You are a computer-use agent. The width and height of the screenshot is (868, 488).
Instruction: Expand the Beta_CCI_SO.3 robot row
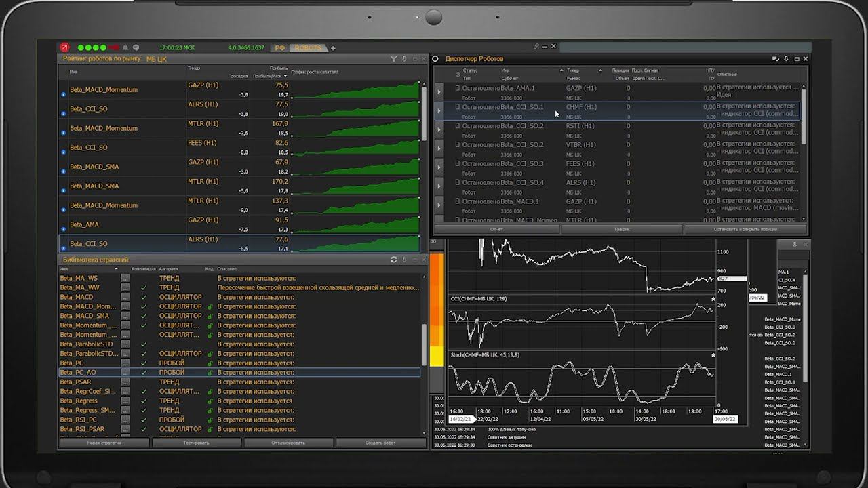[x=439, y=167]
